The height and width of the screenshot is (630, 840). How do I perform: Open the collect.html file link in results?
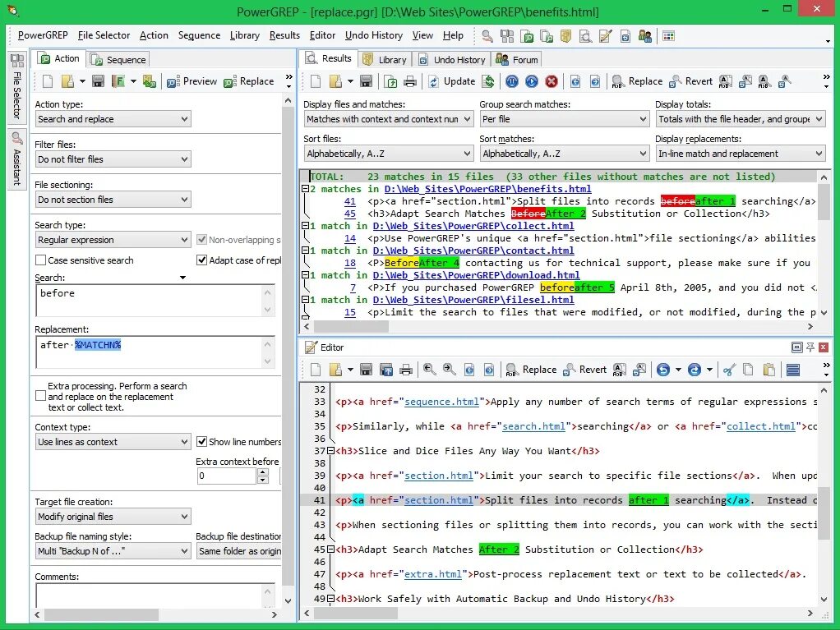(473, 226)
